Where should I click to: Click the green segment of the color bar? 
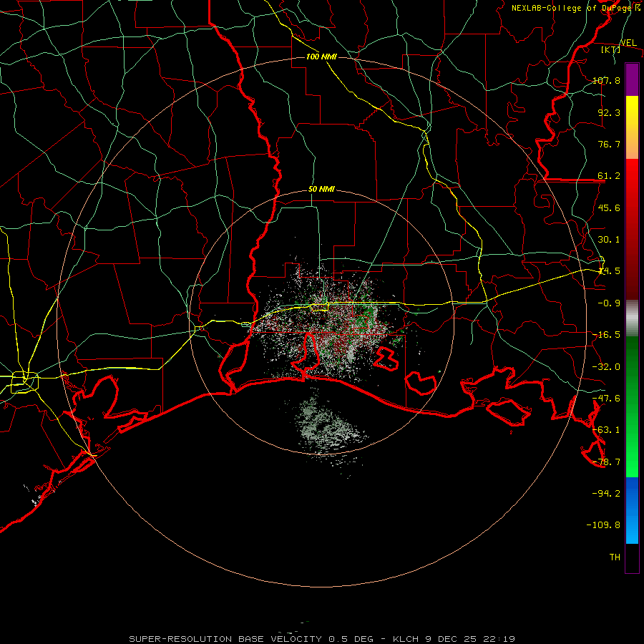[x=632, y=406]
